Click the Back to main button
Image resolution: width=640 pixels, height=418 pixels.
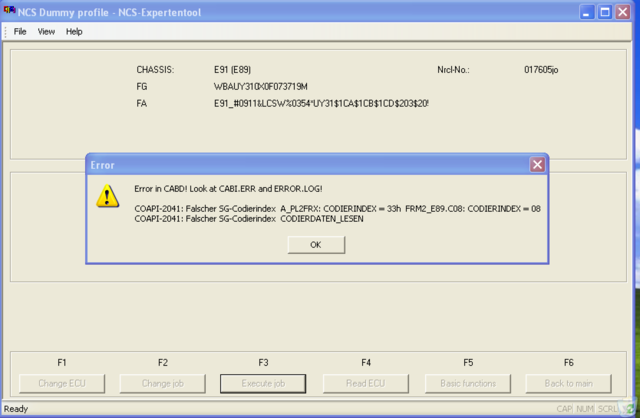pos(568,383)
